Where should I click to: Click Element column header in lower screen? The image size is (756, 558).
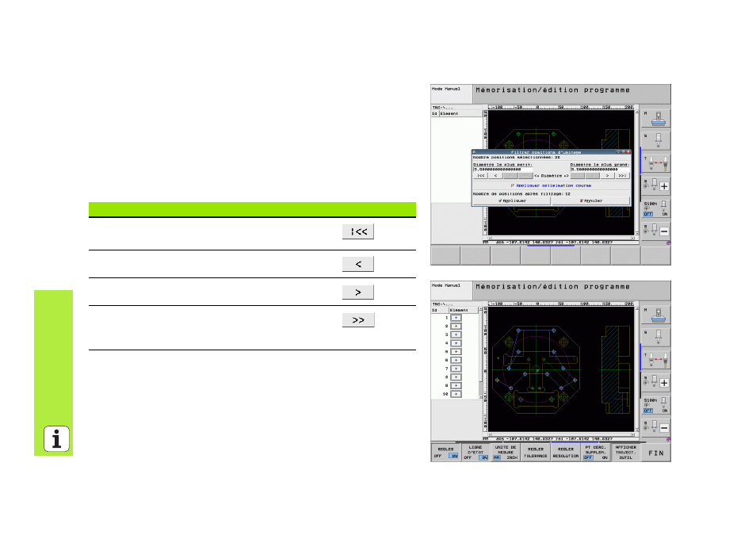(x=464, y=310)
